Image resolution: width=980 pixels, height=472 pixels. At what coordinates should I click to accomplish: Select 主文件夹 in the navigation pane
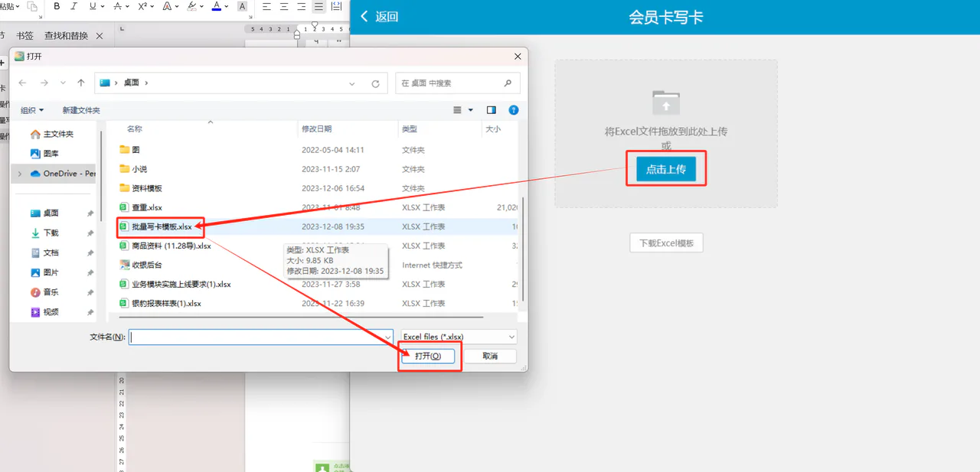click(x=52, y=134)
